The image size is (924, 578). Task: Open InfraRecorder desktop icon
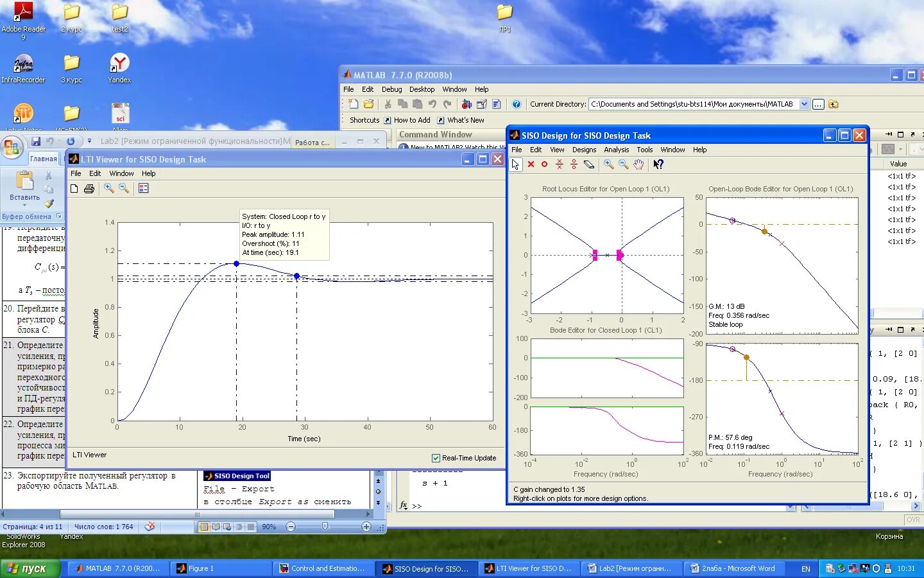point(23,69)
